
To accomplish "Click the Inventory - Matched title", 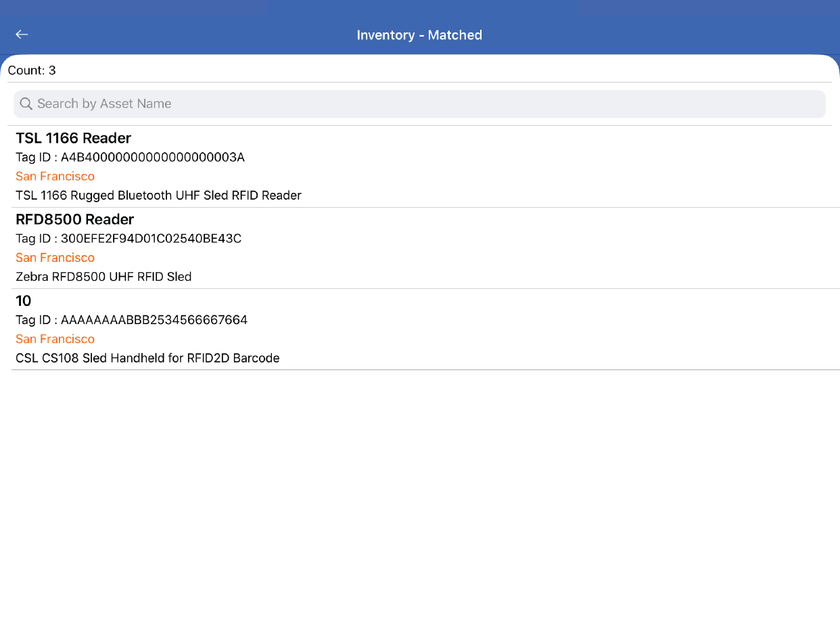I will [x=419, y=35].
